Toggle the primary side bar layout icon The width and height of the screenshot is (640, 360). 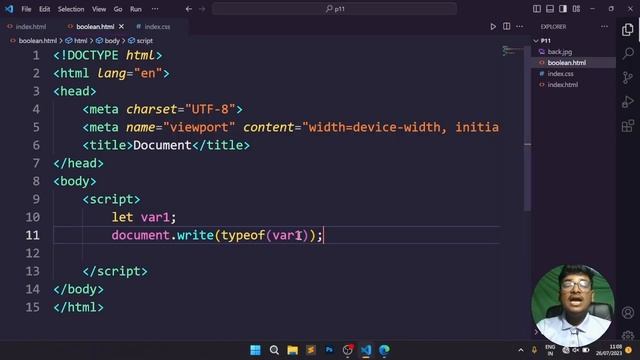(537, 9)
